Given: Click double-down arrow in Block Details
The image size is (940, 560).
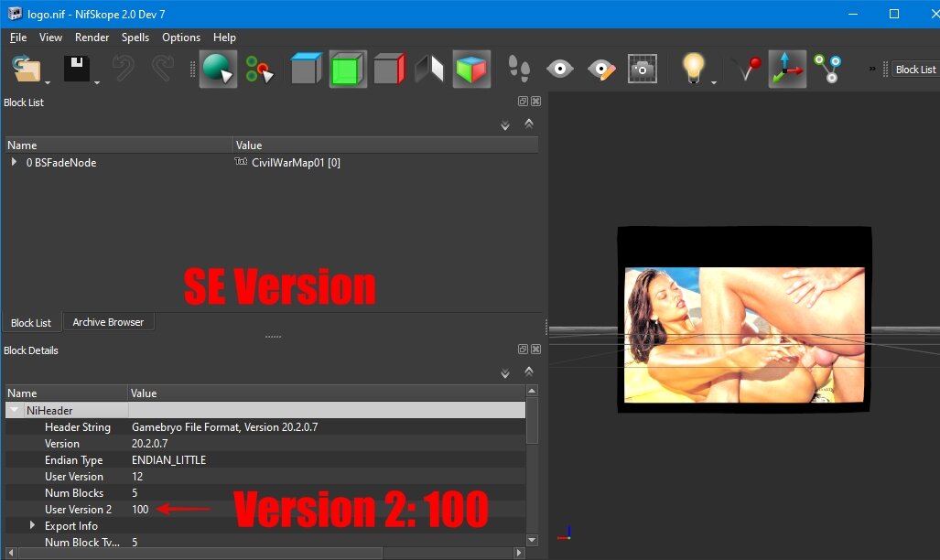Looking at the screenshot, I should pyautogui.click(x=504, y=373).
